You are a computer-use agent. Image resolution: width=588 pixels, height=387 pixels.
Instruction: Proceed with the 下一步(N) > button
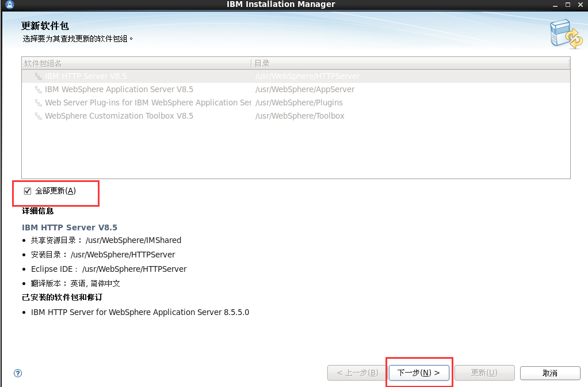coord(419,373)
